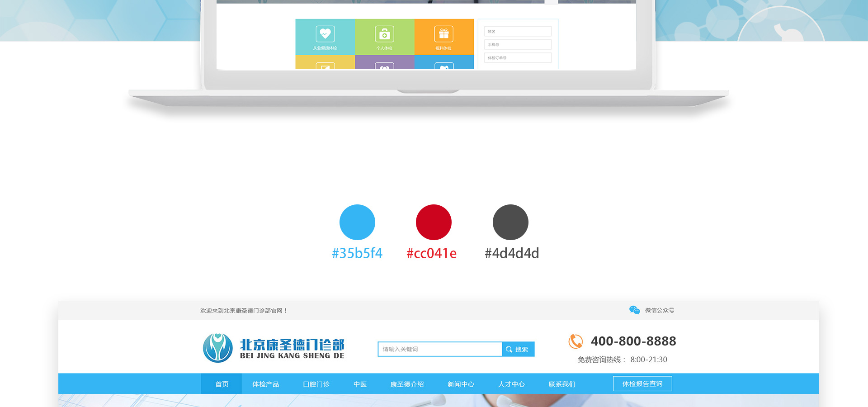Viewport: 868px width, 407px height.
Task: Click the WeChat 微信公众号 icon
Action: [634, 310]
